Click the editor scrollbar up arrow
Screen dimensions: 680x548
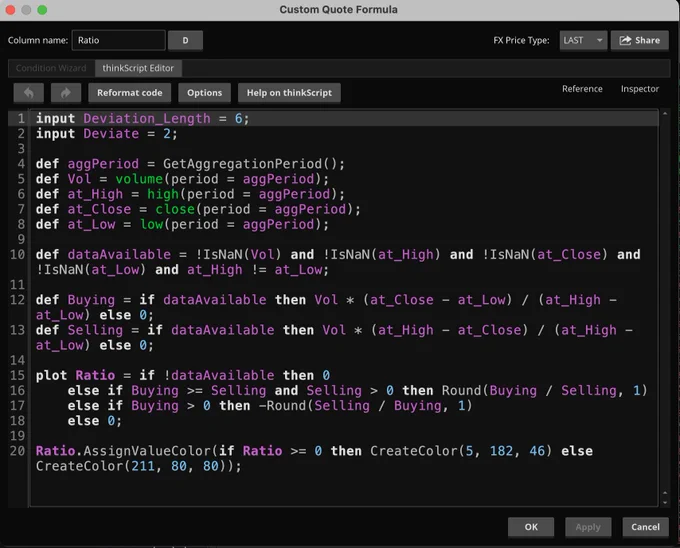tap(665, 114)
